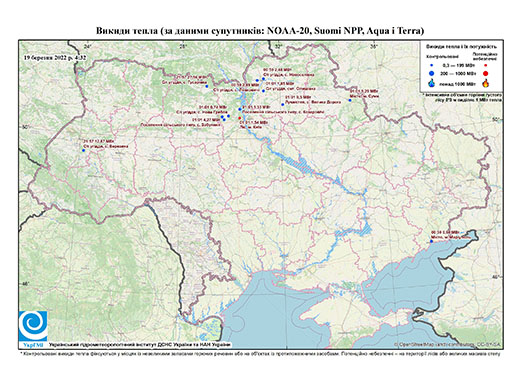Click the blue marker beside the 5,5 МВт label
520x368 pixels.
point(283,104)
